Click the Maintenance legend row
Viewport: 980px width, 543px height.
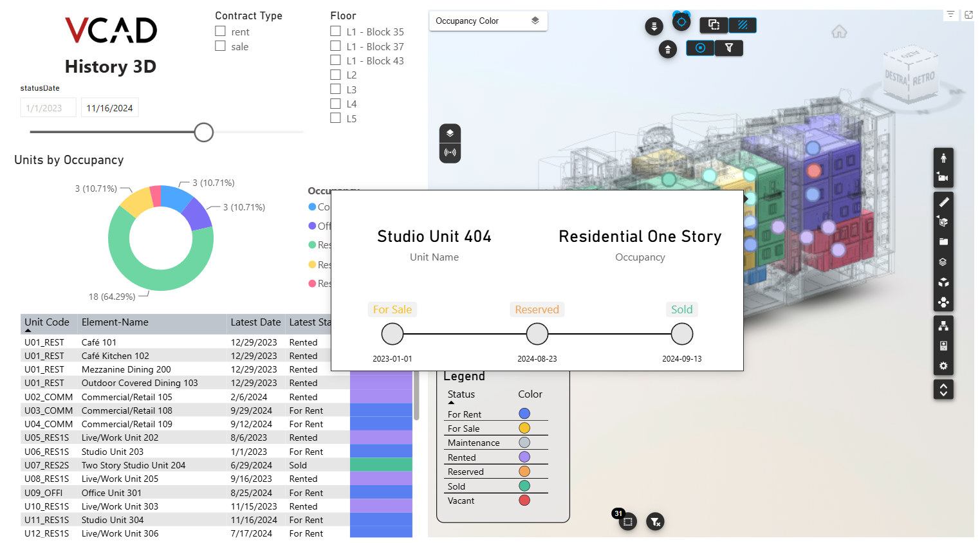(497, 443)
